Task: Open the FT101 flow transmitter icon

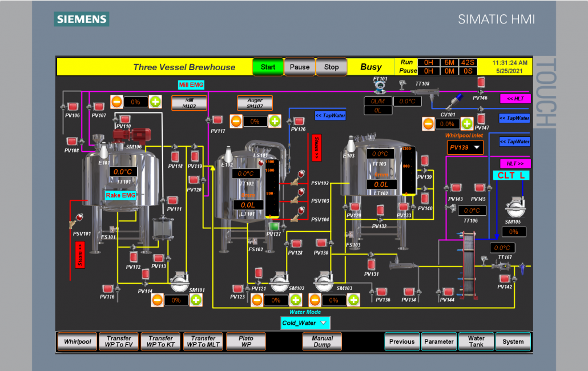Action: pos(380,87)
